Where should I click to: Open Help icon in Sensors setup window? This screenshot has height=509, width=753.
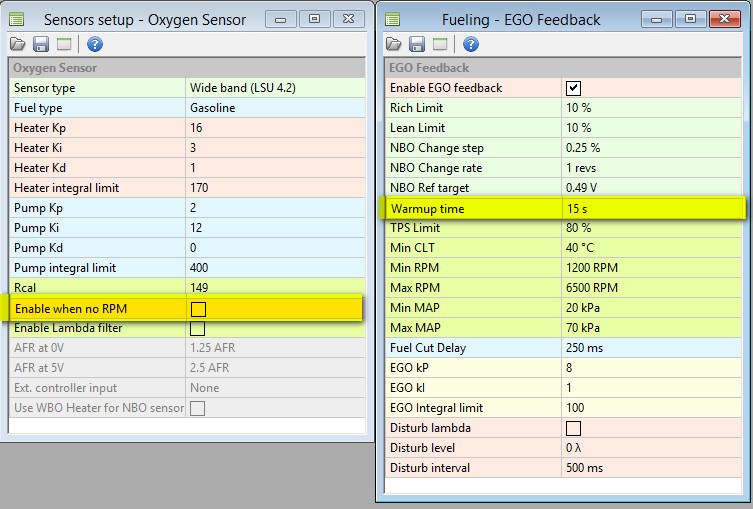pos(95,44)
